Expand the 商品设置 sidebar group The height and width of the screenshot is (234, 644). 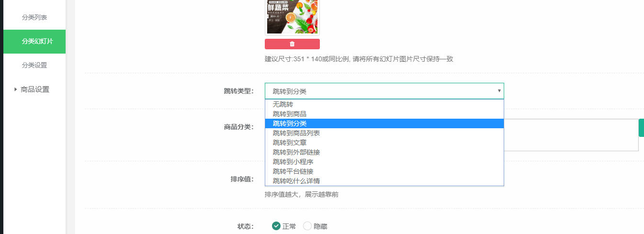34,89
